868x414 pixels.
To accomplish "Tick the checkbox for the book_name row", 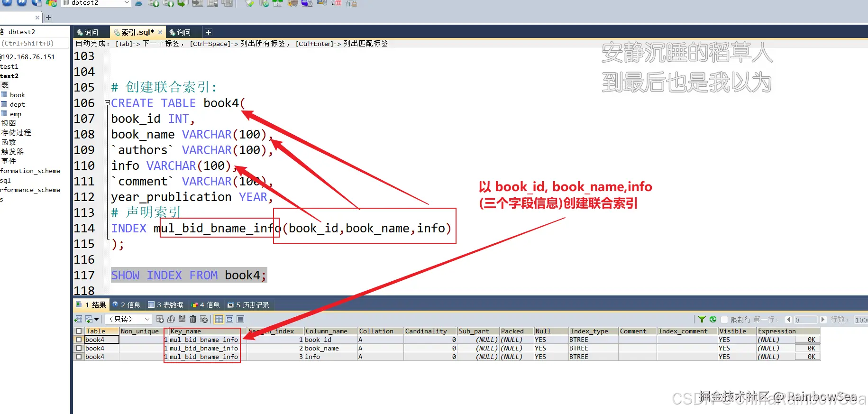I will click(x=79, y=348).
